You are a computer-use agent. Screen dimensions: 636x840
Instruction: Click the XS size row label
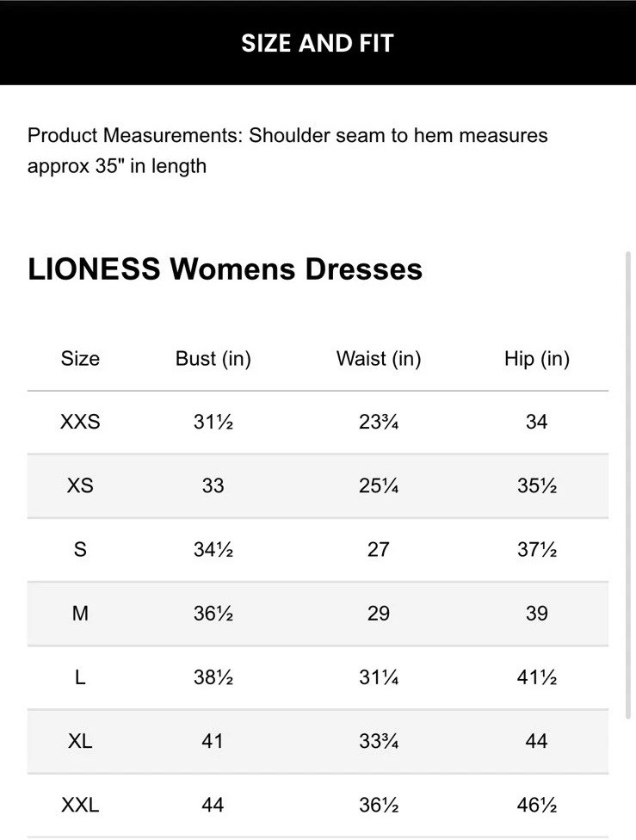[80, 486]
